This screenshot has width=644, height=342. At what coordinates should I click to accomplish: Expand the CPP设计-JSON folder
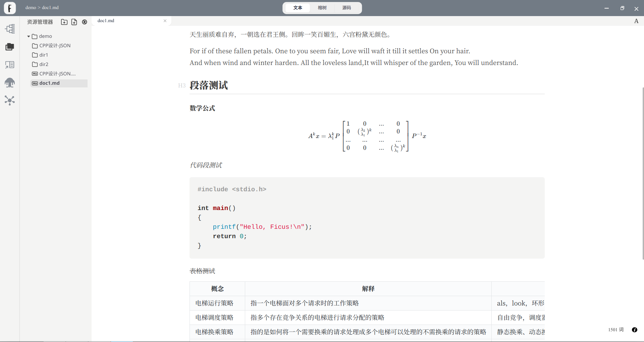pyautogui.click(x=54, y=46)
